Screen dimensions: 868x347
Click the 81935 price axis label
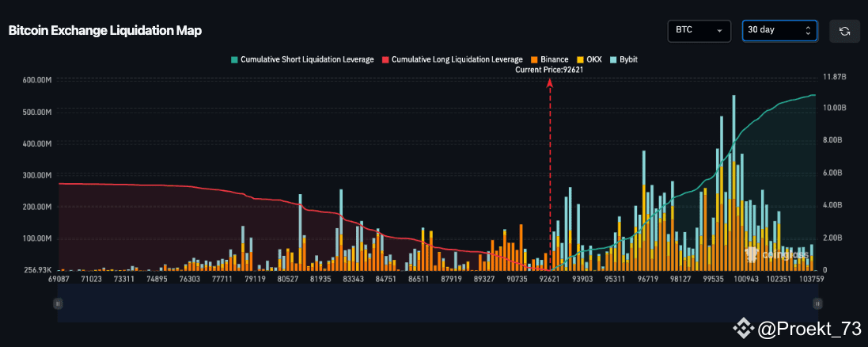[x=320, y=280]
